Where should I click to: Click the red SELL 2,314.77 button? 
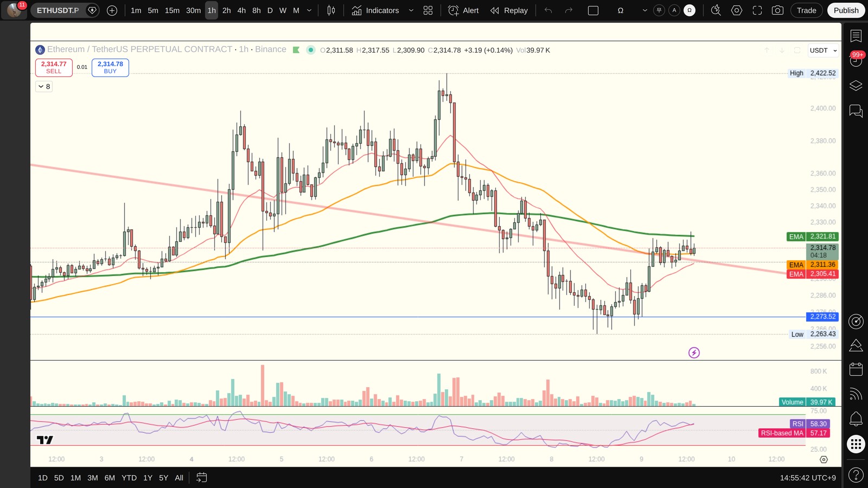[x=54, y=67]
